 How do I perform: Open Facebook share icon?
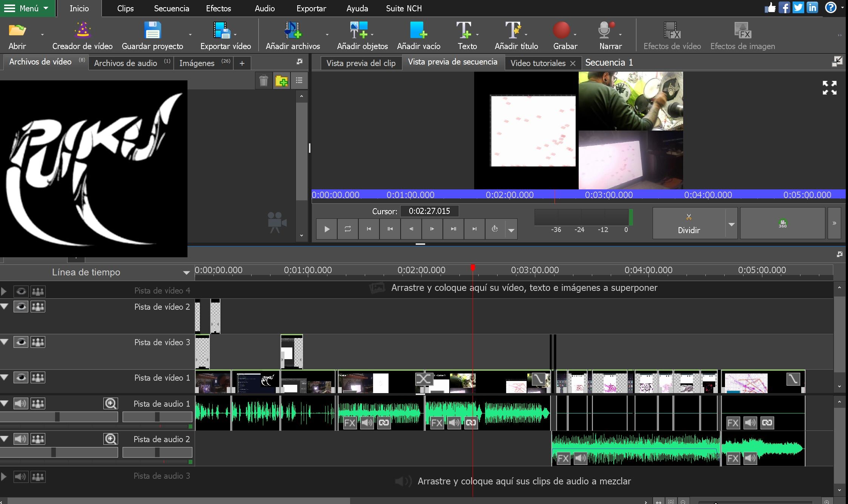784,8
